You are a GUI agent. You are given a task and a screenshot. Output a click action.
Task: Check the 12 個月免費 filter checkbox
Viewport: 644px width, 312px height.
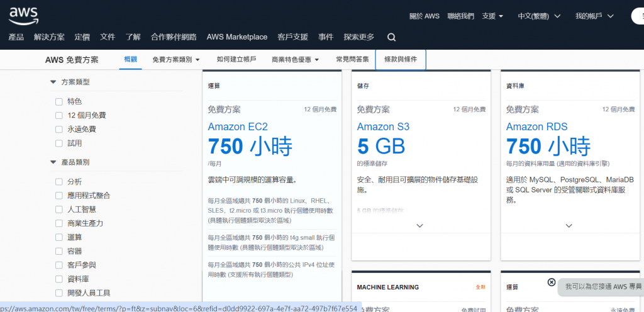[59, 115]
